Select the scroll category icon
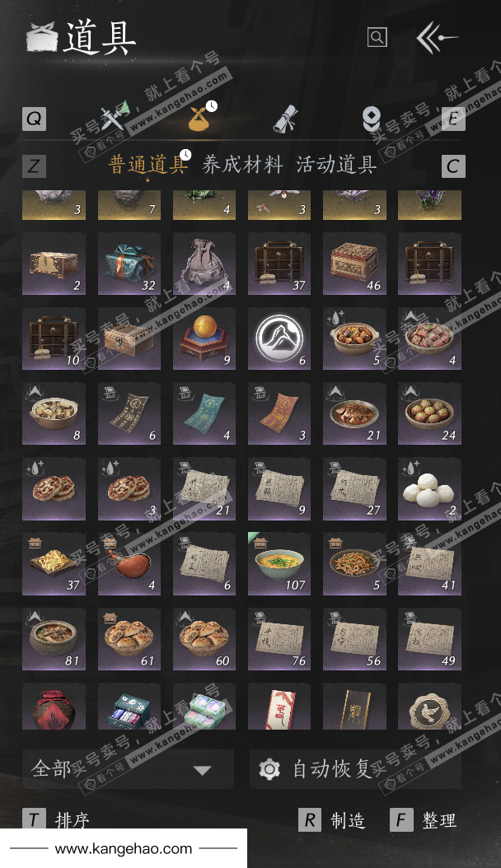Screen dimensions: 501x868 point(285,118)
